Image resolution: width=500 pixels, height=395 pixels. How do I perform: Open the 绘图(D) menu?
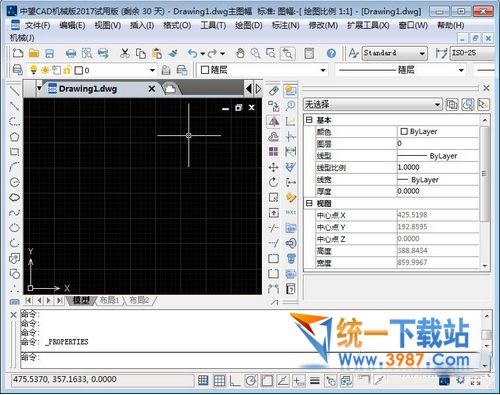coord(249,25)
